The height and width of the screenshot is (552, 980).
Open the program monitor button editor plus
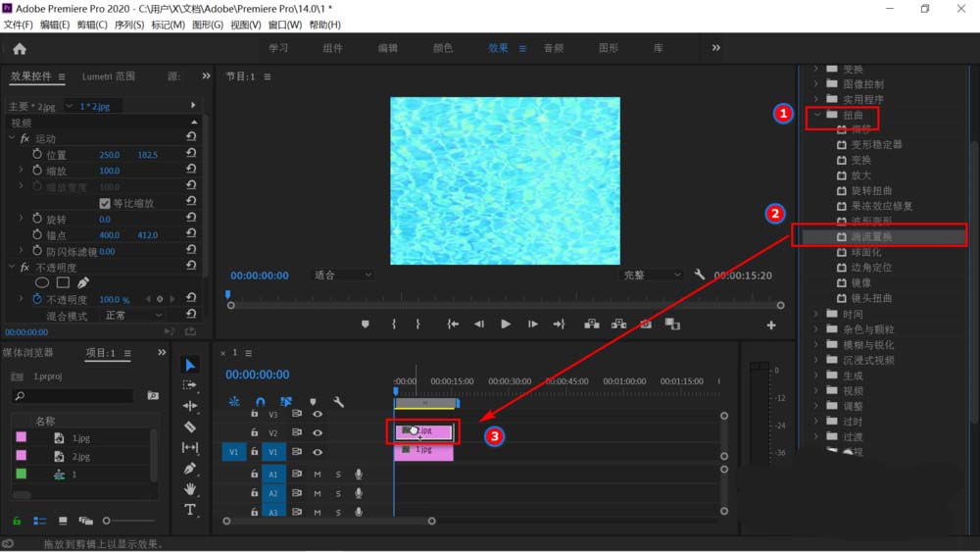771,326
